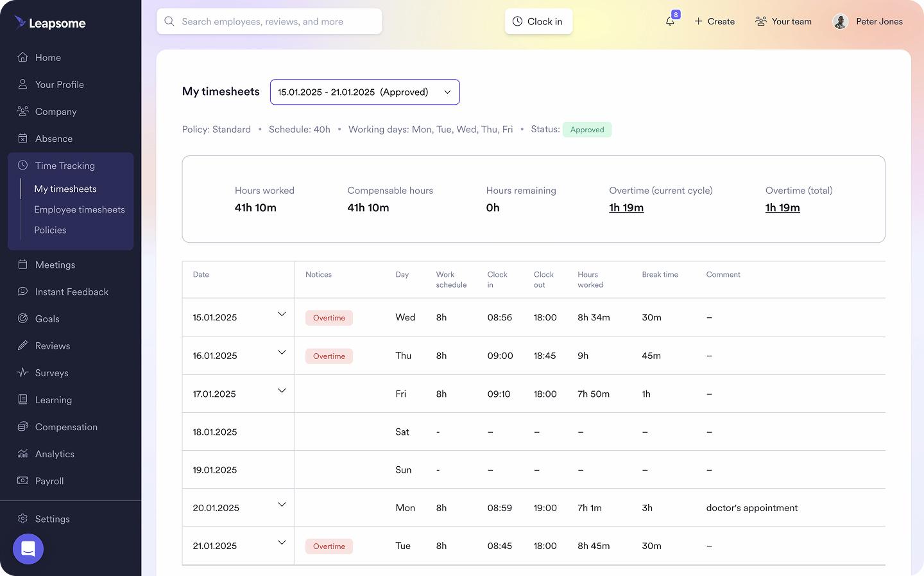Click the Clock in button
The width and height of the screenshot is (924, 576).
tap(538, 21)
